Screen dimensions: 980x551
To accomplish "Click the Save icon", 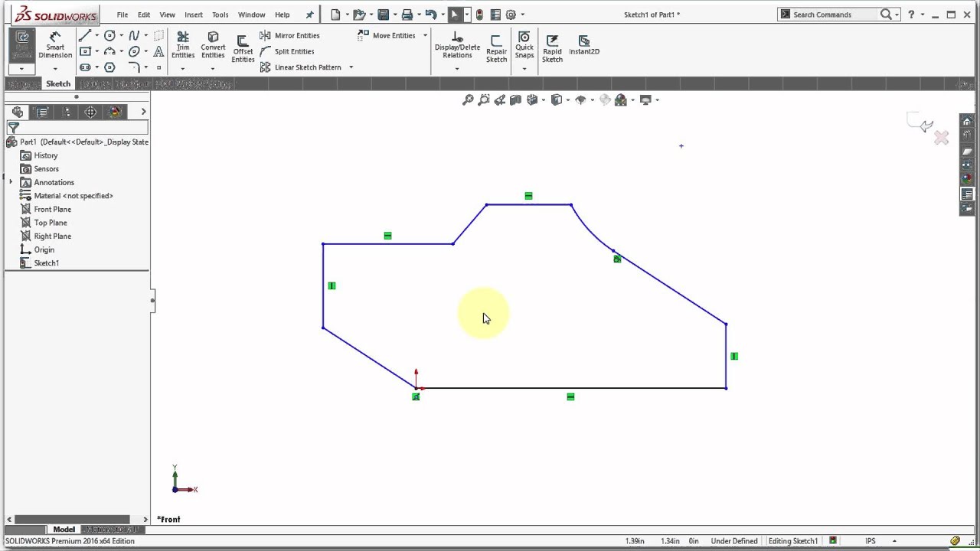I will coord(384,15).
